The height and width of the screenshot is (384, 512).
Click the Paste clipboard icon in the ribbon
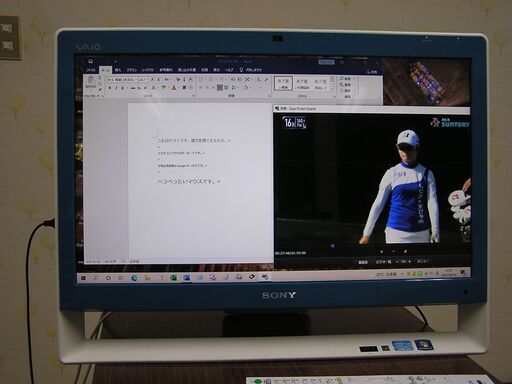[90, 80]
